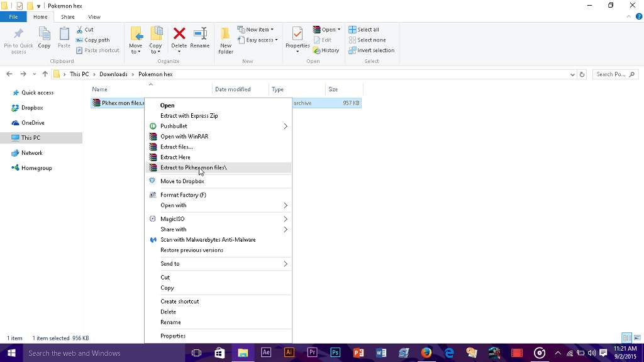Click the Search Pokemon hex field
This screenshot has height=362, width=644.
[x=615, y=74]
